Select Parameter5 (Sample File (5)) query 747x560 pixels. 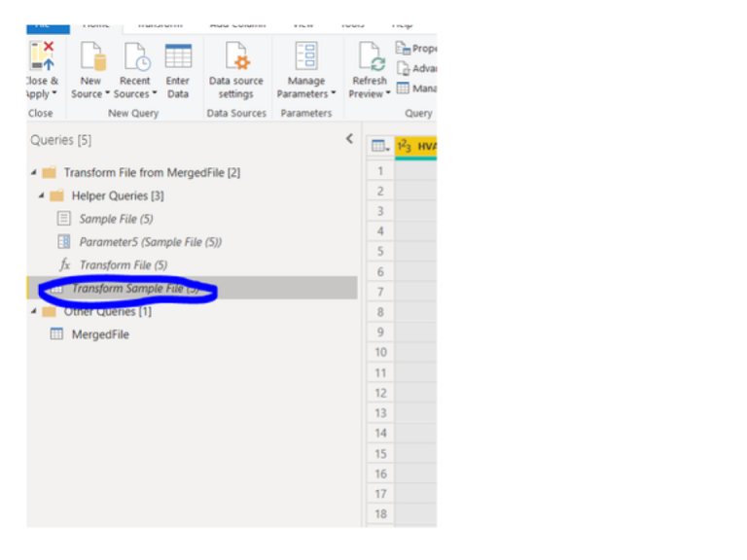tap(151, 242)
